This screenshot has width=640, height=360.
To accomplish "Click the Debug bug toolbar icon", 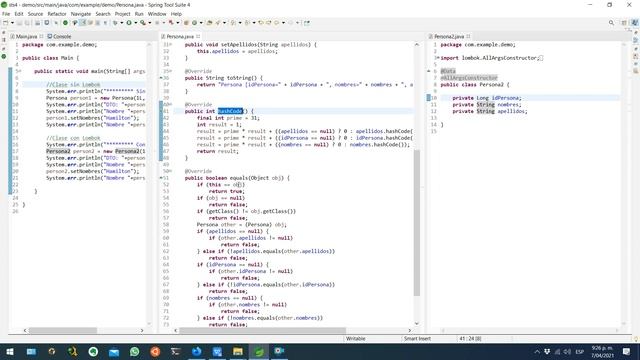I will tap(115, 23).
